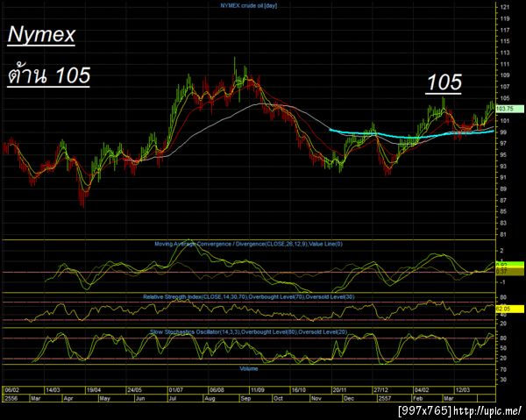Click the 04/02 date label
The image size is (526, 420).
(x=422, y=390)
